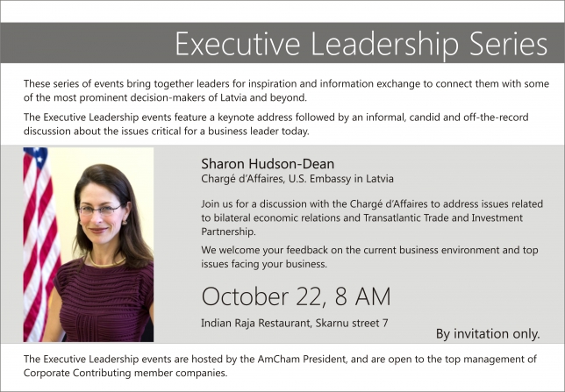Click the American flag in the photo
This screenshot has width=565, height=392.
40,245
